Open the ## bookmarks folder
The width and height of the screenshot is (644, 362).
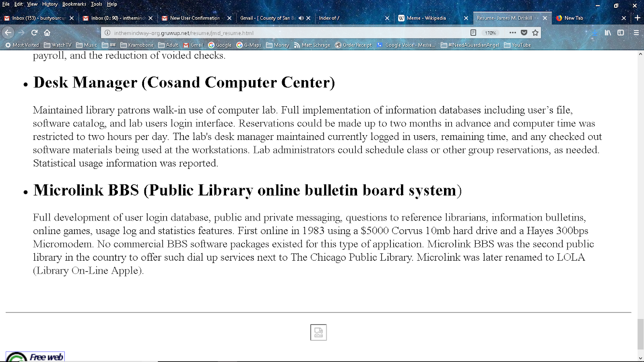click(109, 45)
